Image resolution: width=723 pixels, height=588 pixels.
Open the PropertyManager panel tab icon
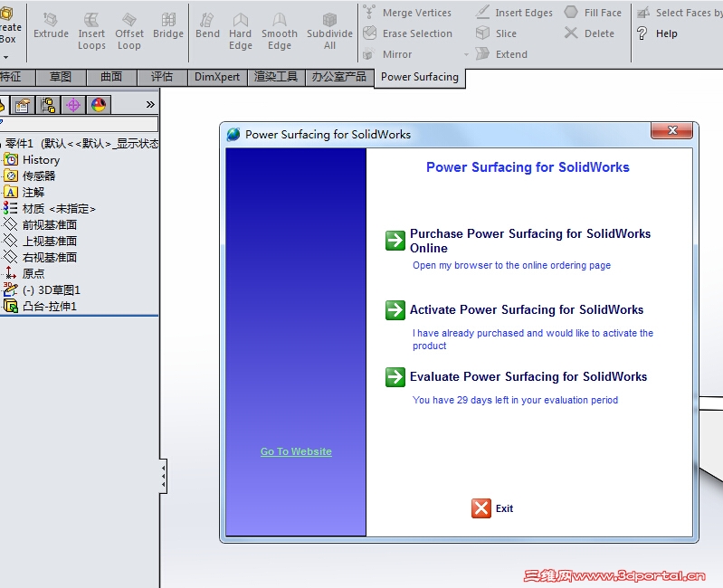pyautogui.click(x=22, y=106)
